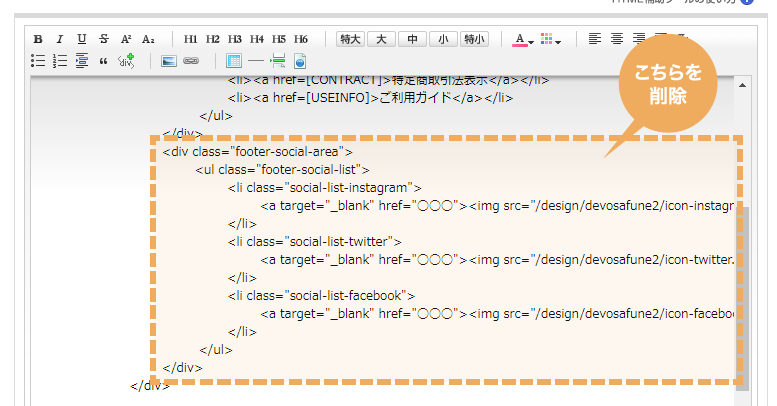This screenshot has width=777, height=406.
Task: Click the footer-social-area div line
Action: click(x=258, y=152)
